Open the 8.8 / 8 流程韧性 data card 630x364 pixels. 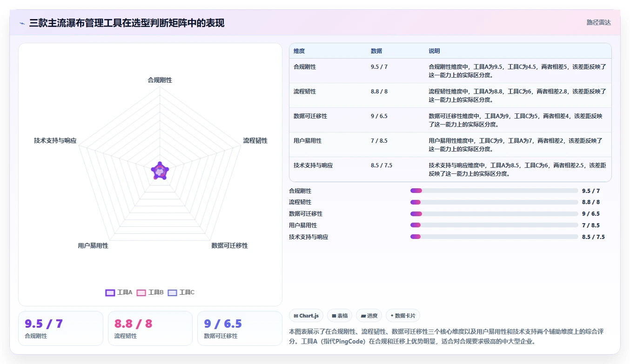pyautogui.click(x=150, y=328)
